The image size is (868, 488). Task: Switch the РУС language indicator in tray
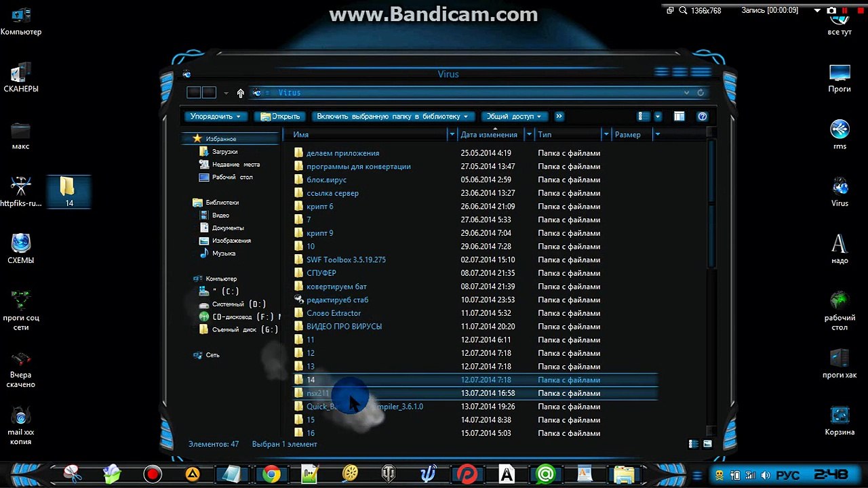click(788, 474)
